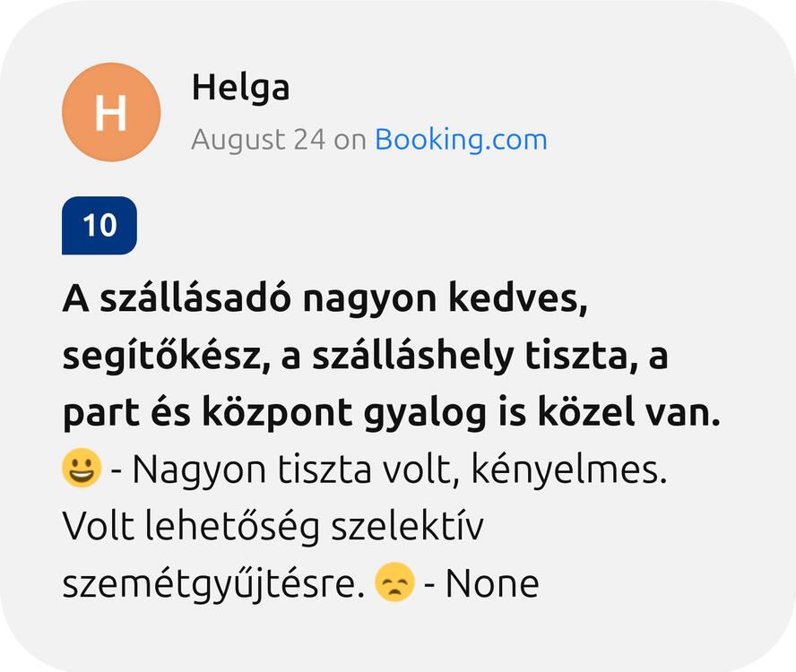796x672 pixels.
Task: Click the sad face emoji
Action: 394,583
